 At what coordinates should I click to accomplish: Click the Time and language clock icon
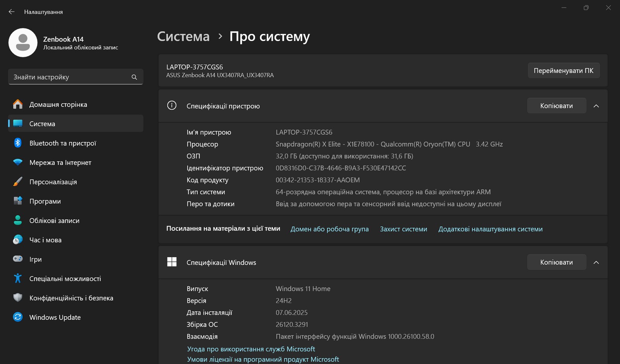[18, 240]
